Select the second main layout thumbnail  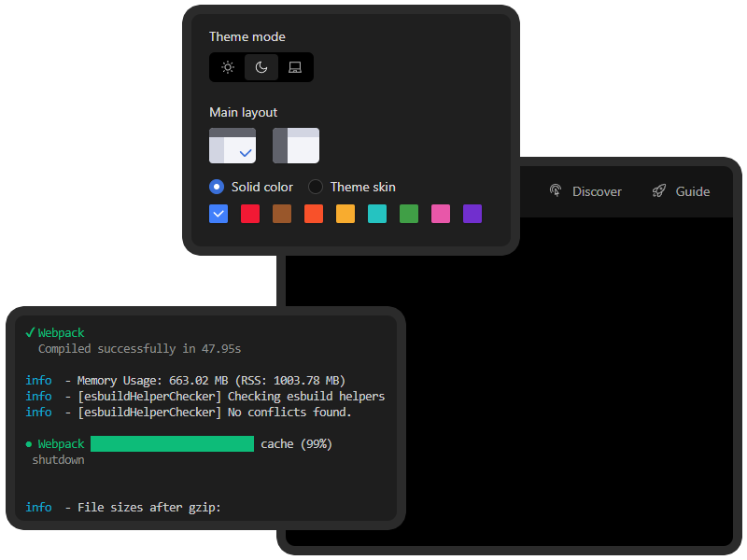[296, 146]
